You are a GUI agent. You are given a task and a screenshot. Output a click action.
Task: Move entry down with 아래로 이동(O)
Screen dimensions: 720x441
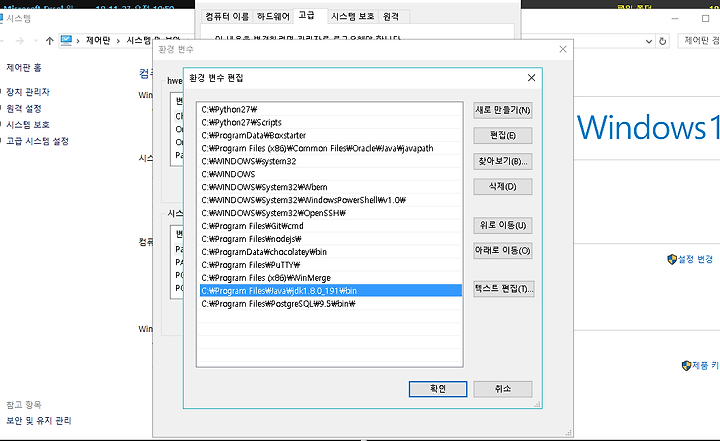click(503, 250)
